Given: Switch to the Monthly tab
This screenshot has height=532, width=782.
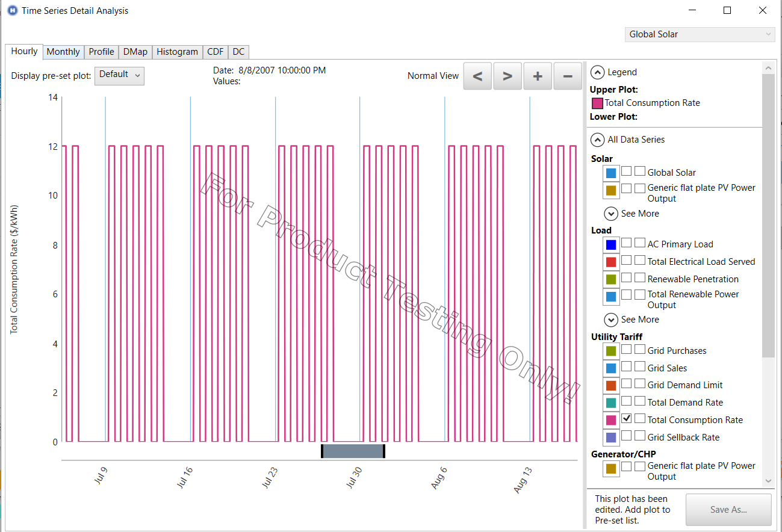Looking at the screenshot, I should click(x=63, y=52).
